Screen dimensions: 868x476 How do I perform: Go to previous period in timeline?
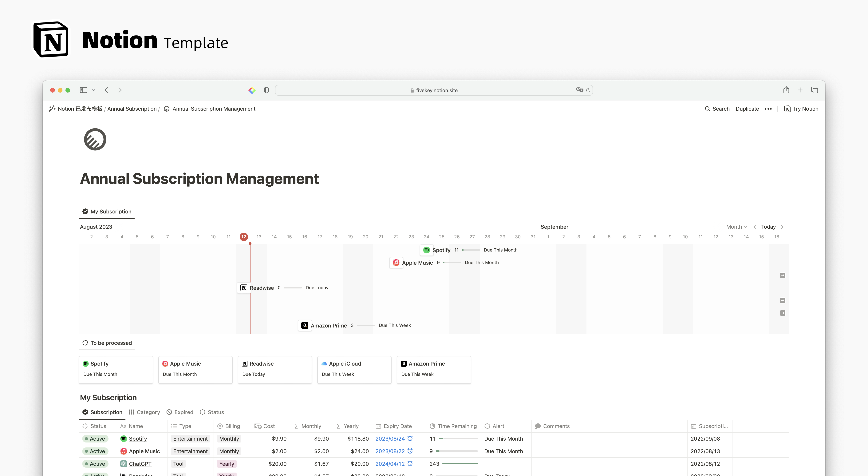[755, 227]
